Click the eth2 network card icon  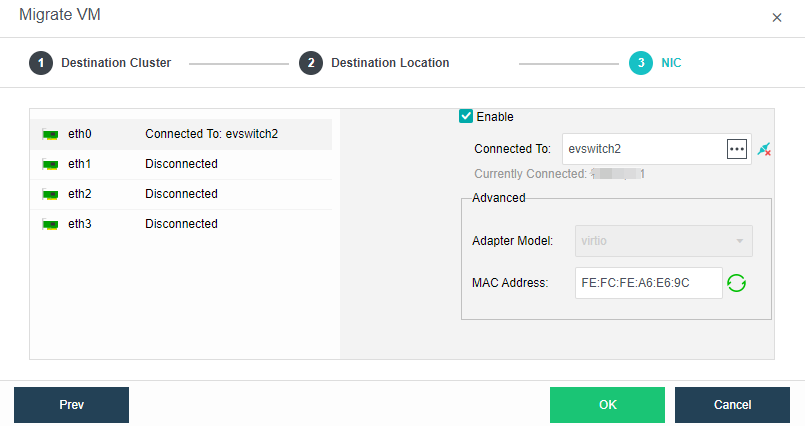click(x=50, y=194)
